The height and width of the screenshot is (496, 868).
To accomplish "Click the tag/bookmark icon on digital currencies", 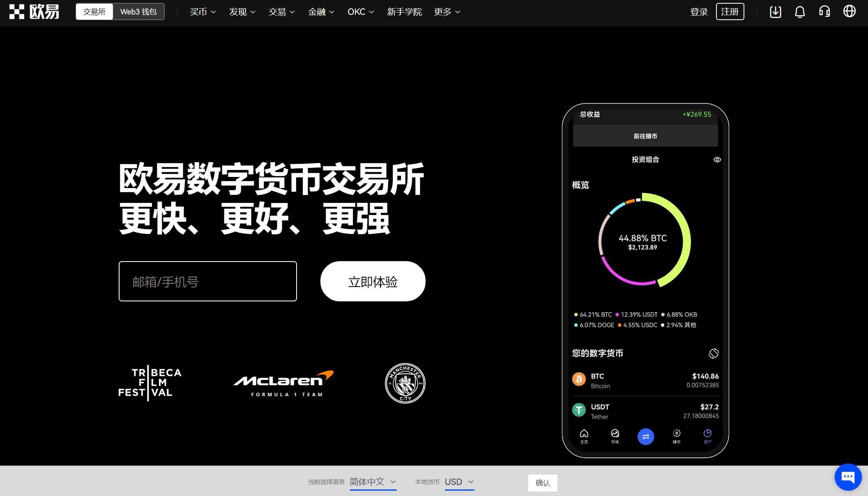I will click(713, 352).
